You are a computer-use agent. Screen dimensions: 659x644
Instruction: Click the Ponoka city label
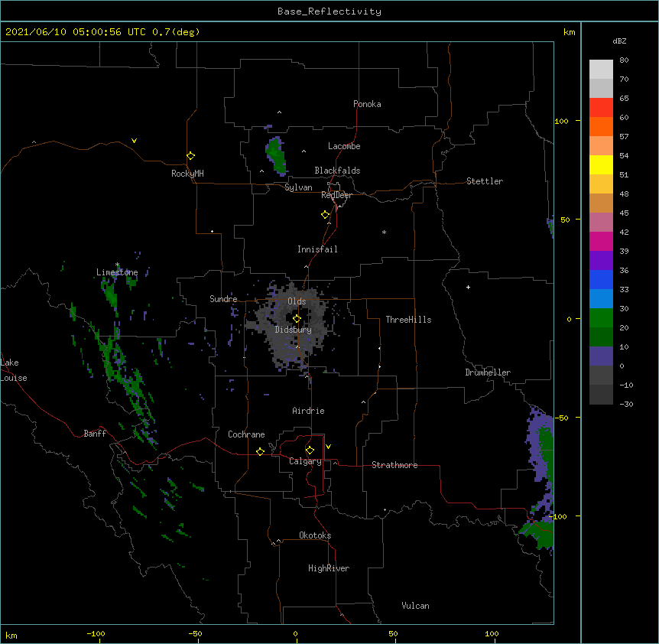367,104
